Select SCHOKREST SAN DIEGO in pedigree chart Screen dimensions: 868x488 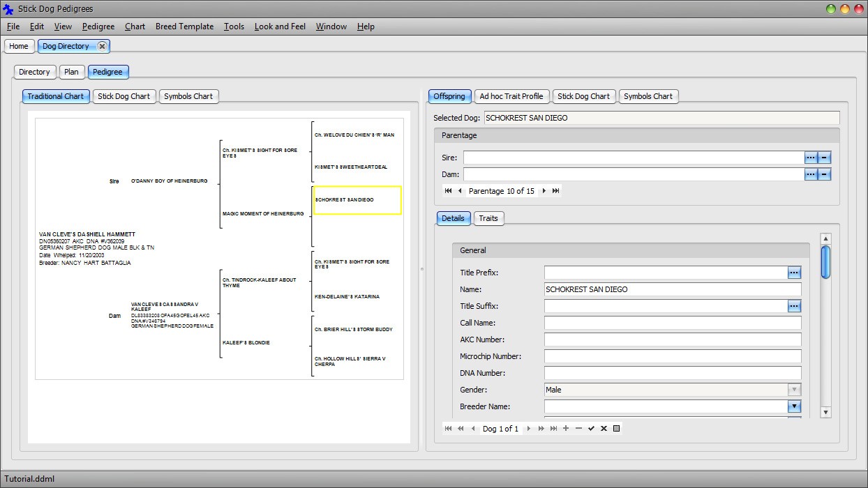(x=357, y=200)
